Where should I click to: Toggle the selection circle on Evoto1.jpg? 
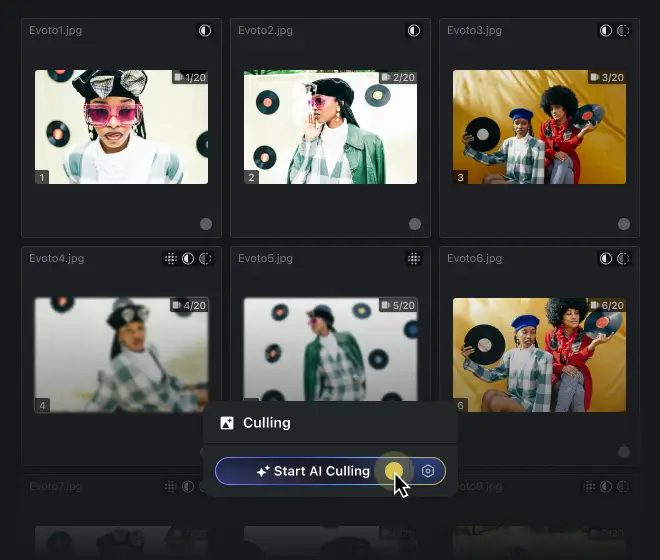point(205,224)
